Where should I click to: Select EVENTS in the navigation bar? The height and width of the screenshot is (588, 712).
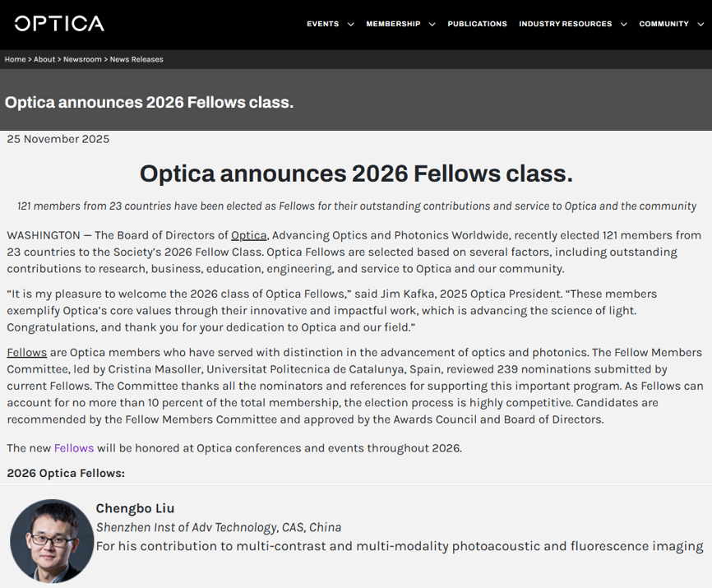[x=323, y=24]
